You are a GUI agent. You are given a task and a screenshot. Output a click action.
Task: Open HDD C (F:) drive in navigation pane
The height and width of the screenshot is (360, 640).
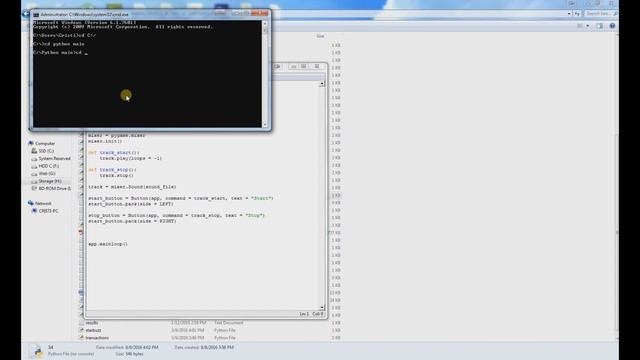click(x=49, y=166)
